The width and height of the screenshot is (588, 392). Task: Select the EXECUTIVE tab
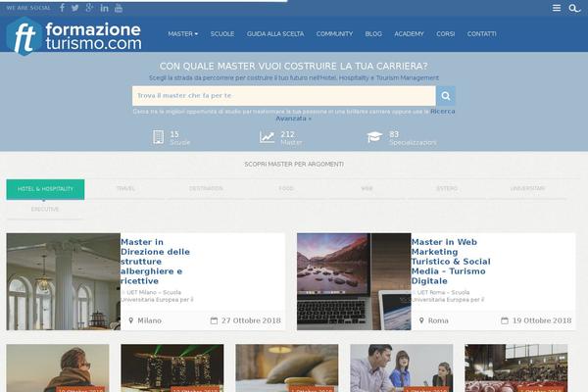tap(45, 210)
